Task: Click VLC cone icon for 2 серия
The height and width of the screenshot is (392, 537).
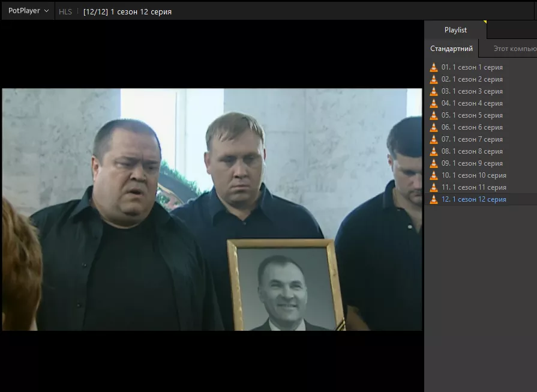Action: [434, 79]
